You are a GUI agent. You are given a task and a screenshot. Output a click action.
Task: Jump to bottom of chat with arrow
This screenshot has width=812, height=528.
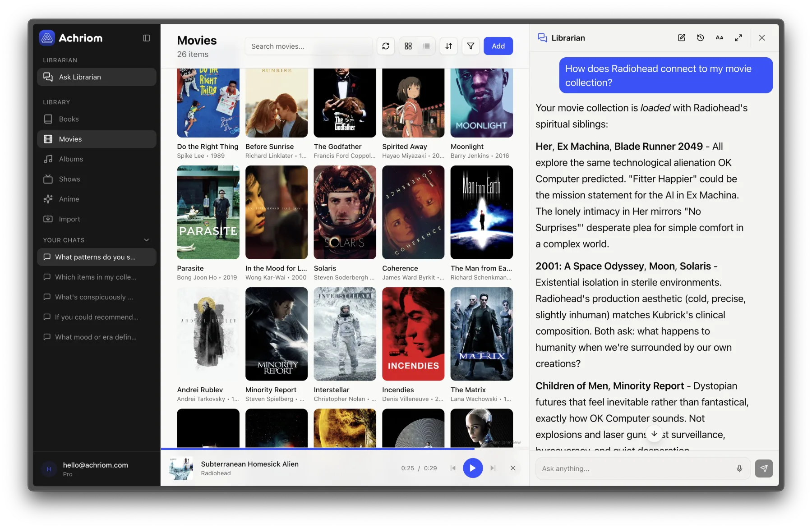point(654,433)
